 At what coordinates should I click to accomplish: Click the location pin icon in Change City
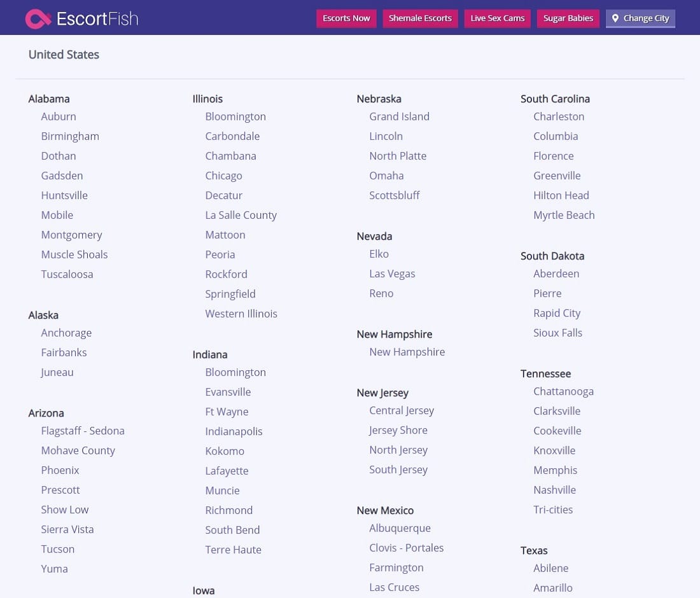coord(615,18)
